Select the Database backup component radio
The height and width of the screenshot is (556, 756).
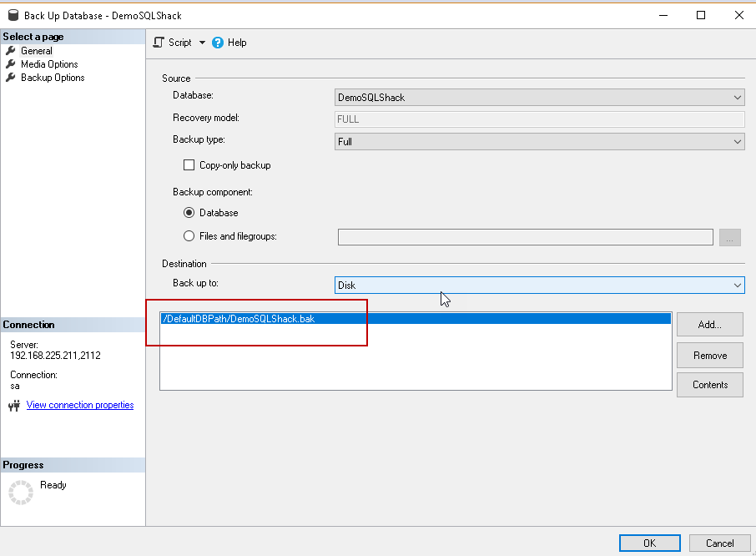pyautogui.click(x=189, y=213)
